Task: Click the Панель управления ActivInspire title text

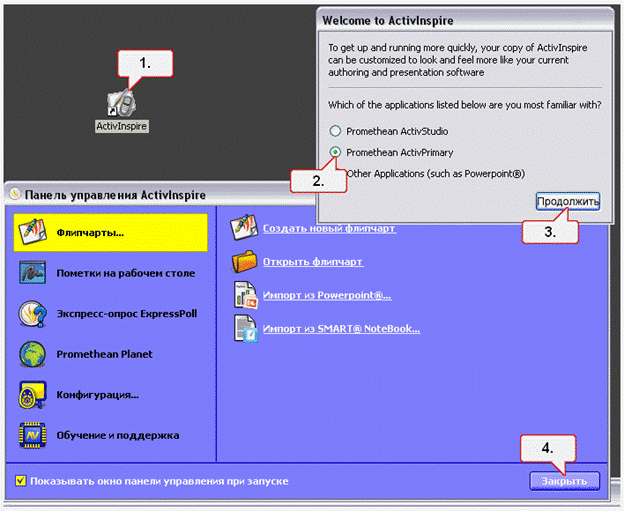Action: click(x=115, y=195)
